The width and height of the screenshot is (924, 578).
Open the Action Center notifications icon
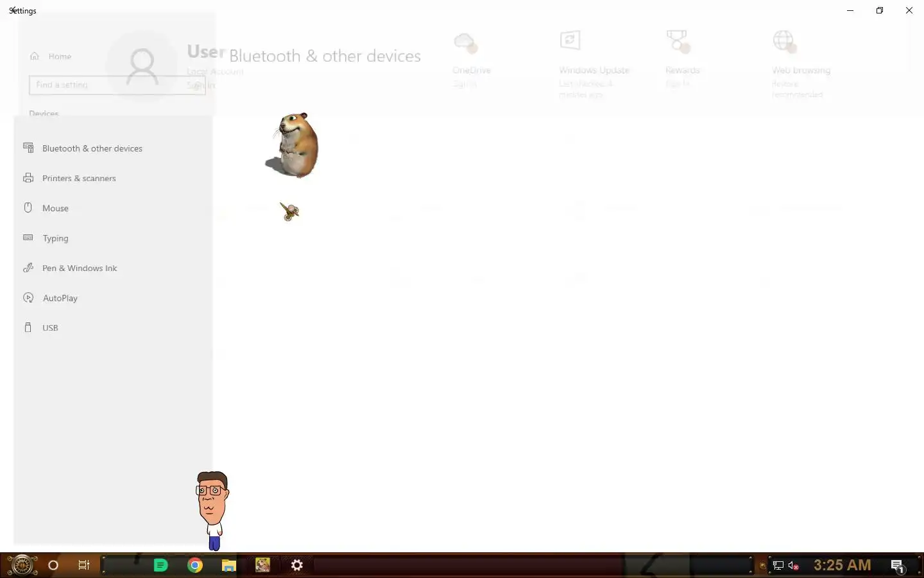click(x=898, y=566)
